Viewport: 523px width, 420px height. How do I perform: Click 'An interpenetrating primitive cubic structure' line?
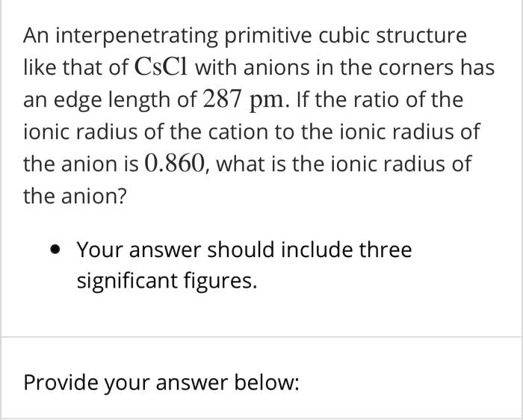245,36
